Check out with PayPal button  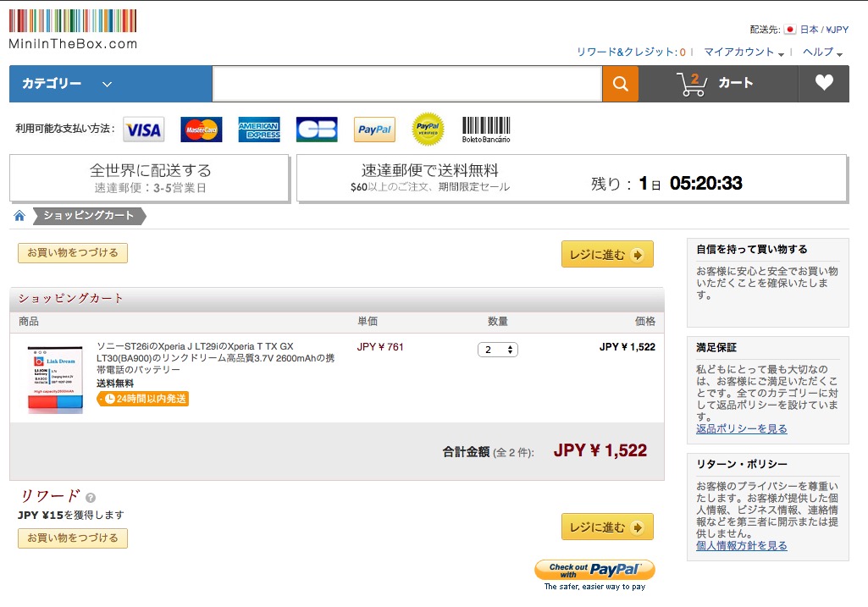(594, 569)
